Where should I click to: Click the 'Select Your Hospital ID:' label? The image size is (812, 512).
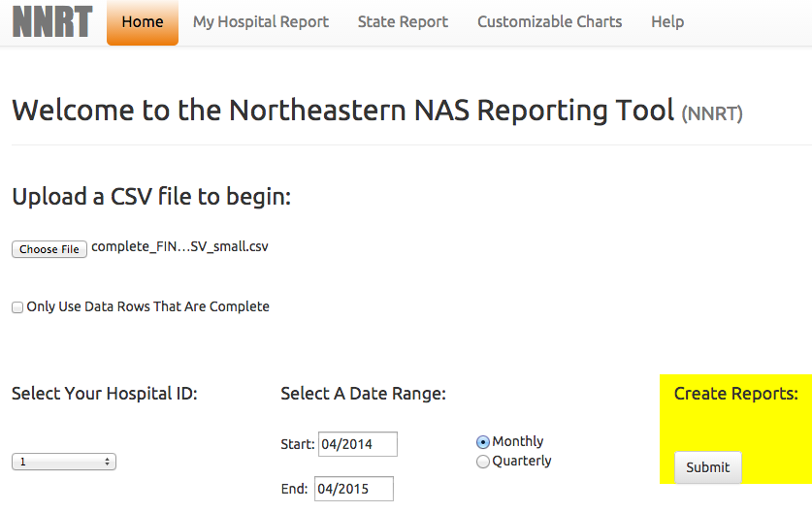coord(105,394)
